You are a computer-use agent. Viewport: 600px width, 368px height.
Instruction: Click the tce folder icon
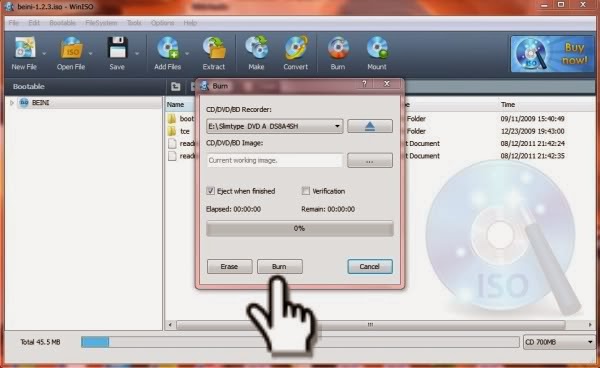[172, 131]
